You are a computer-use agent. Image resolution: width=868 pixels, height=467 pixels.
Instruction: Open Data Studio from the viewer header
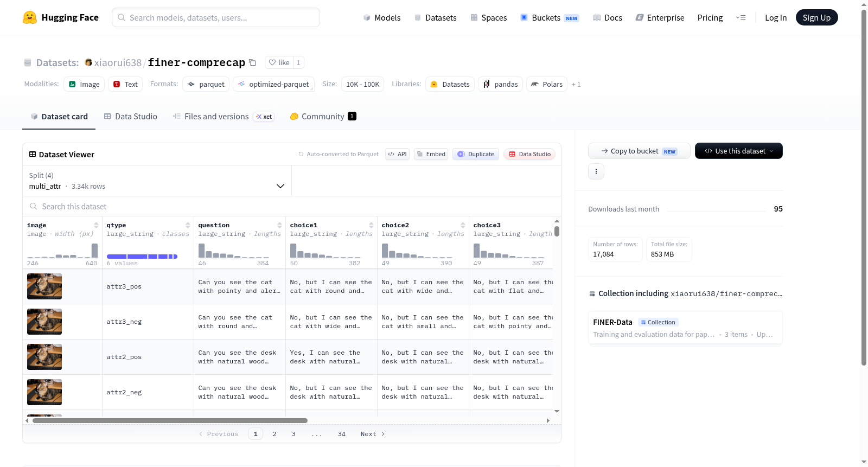[529, 154]
